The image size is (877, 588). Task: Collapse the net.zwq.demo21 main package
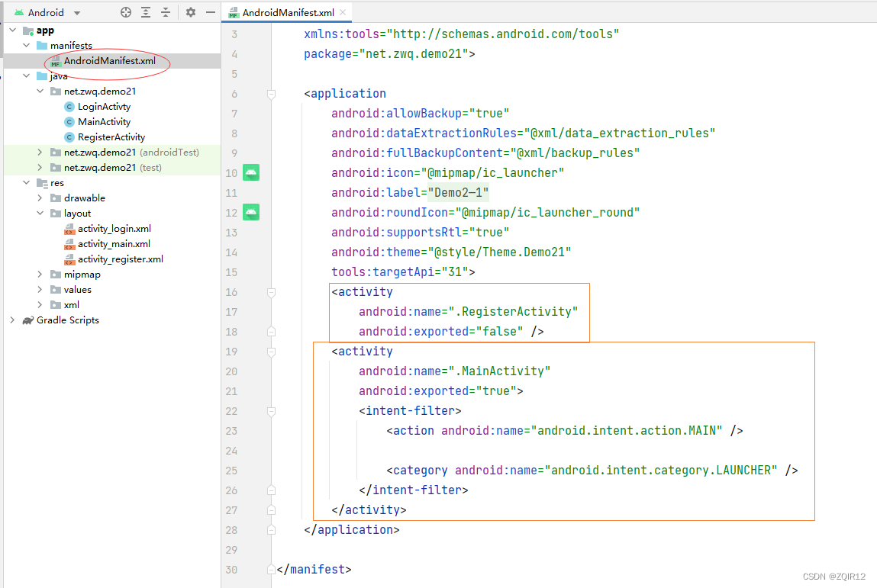click(40, 91)
